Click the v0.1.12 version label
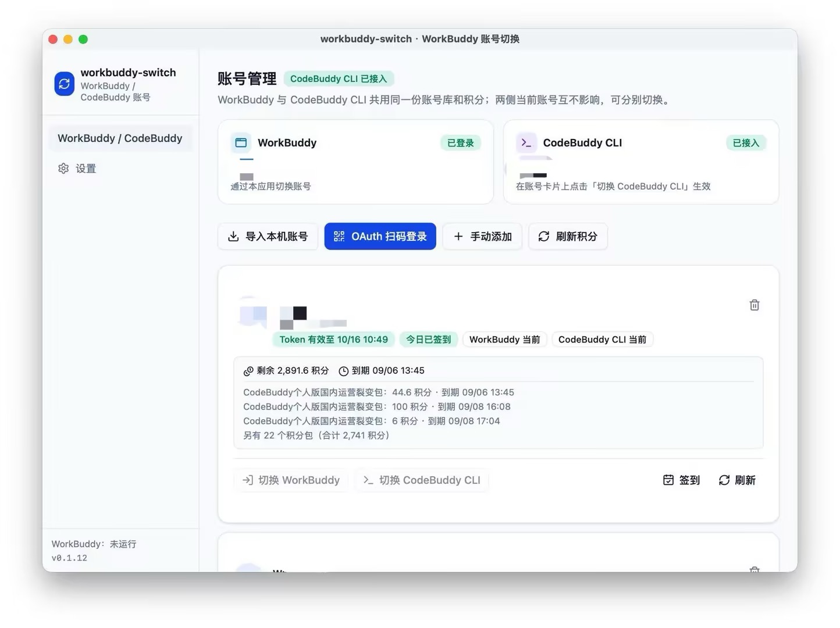The width and height of the screenshot is (840, 628). coord(69,558)
